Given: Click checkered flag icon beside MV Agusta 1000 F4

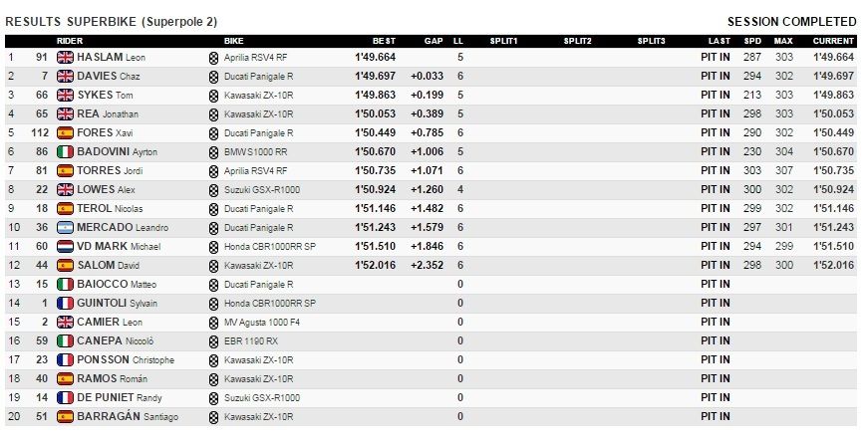Looking at the screenshot, I should (213, 323).
